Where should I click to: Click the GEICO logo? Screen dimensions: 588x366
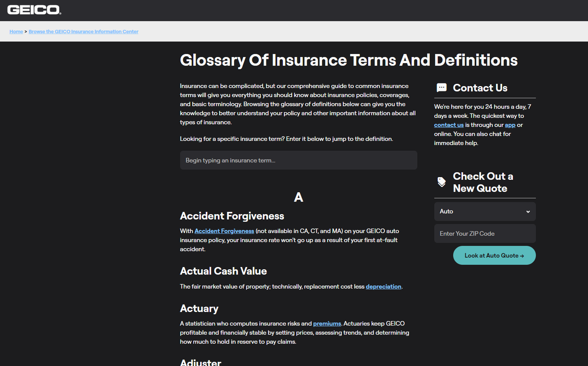[34, 10]
